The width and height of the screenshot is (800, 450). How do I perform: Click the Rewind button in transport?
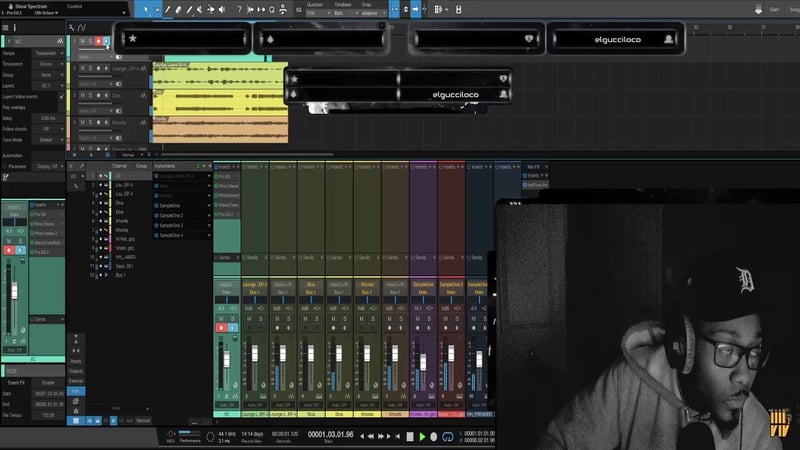click(x=371, y=437)
